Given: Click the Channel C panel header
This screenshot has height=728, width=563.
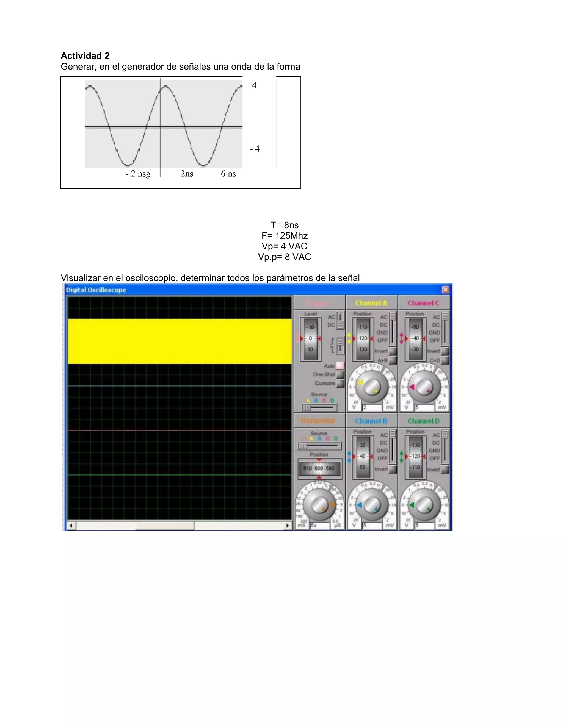Looking at the screenshot, I should click(x=424, y=303).
